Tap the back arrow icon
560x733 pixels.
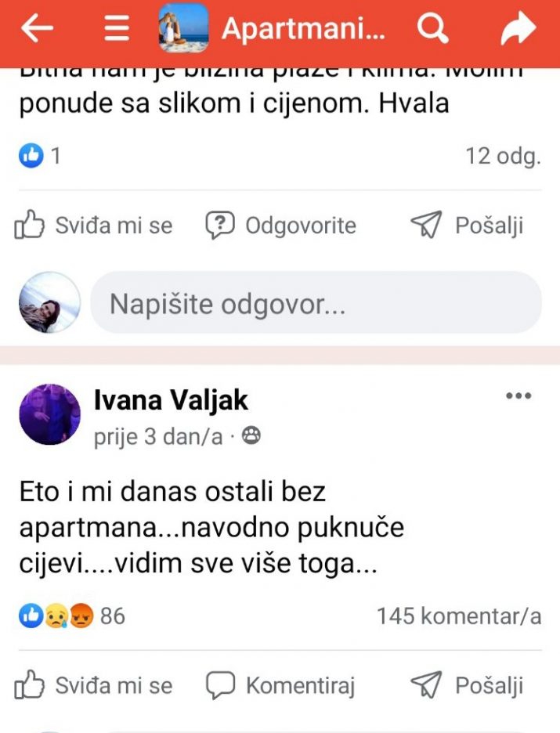coord(36,29)
